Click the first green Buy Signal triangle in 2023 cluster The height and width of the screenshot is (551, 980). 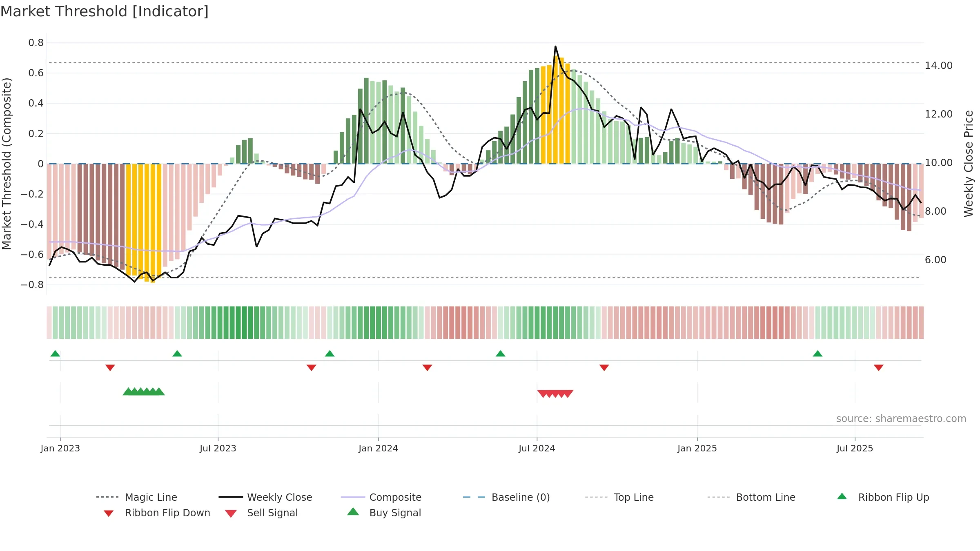pyautogui.click(x=128, y=391)
